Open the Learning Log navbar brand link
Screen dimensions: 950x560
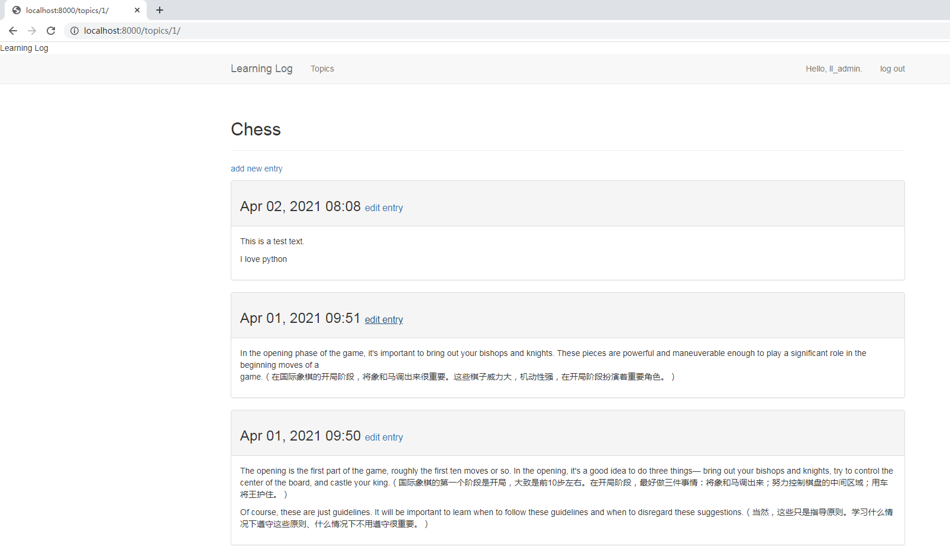pos(261,69)
